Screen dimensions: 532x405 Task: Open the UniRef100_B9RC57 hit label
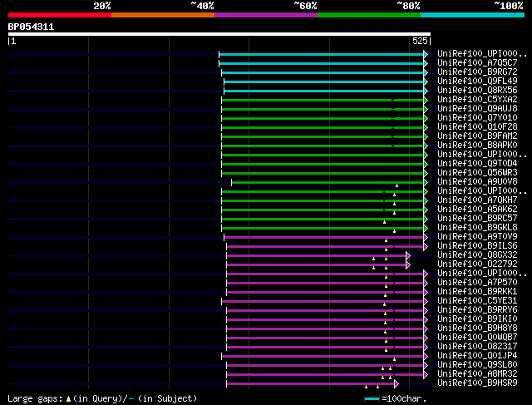tap(477, 218)
